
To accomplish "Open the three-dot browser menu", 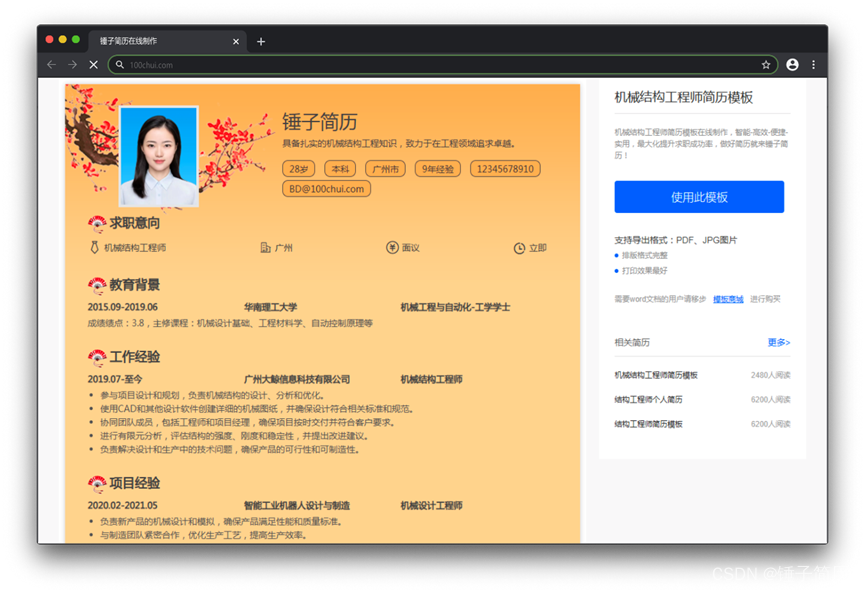I will coord(813,65).
